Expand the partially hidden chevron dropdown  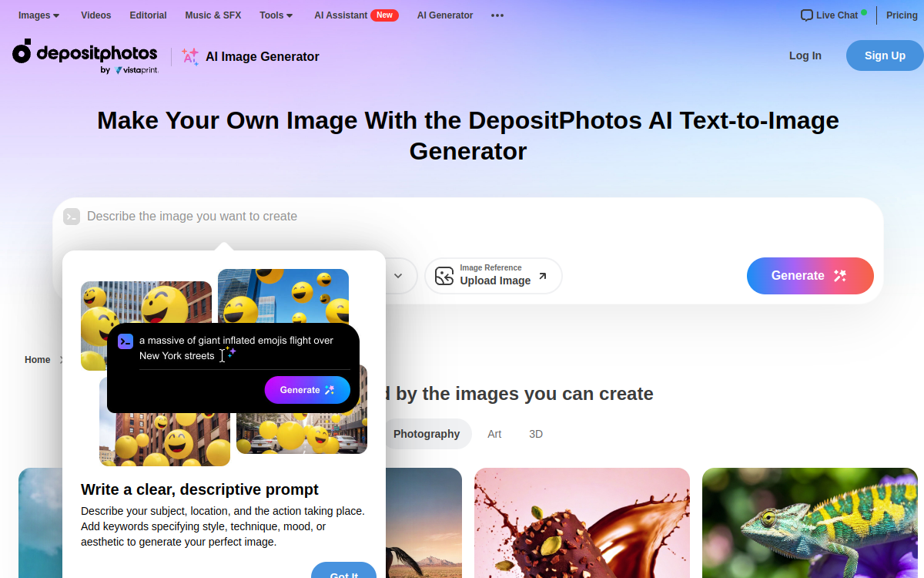tap(398, 276)
